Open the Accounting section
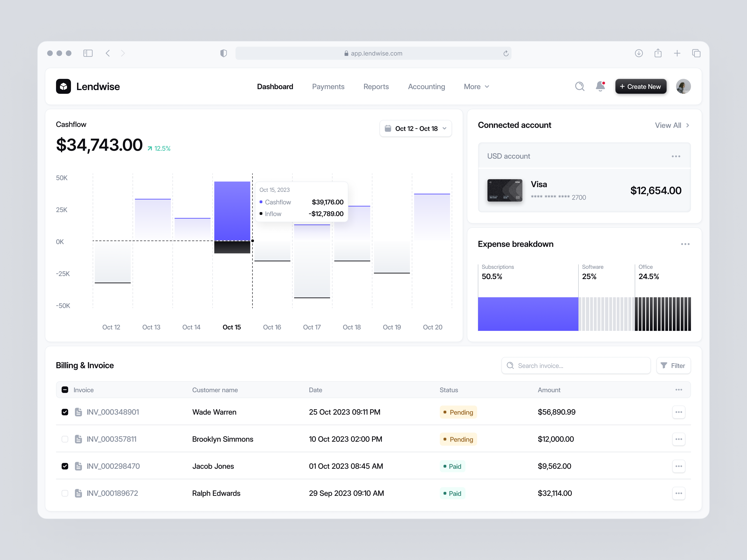Viewport: 747px width, 560px height. tap(426, 86)
